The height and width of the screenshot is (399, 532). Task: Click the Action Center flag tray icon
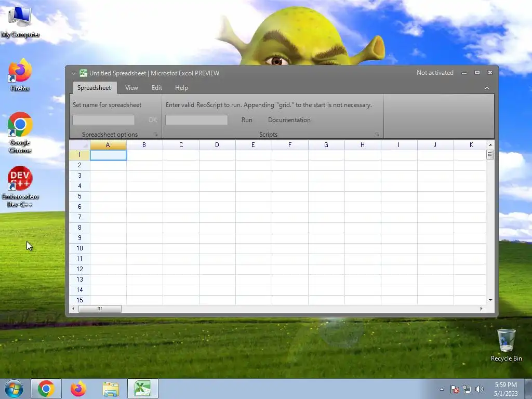click(454, 389)
